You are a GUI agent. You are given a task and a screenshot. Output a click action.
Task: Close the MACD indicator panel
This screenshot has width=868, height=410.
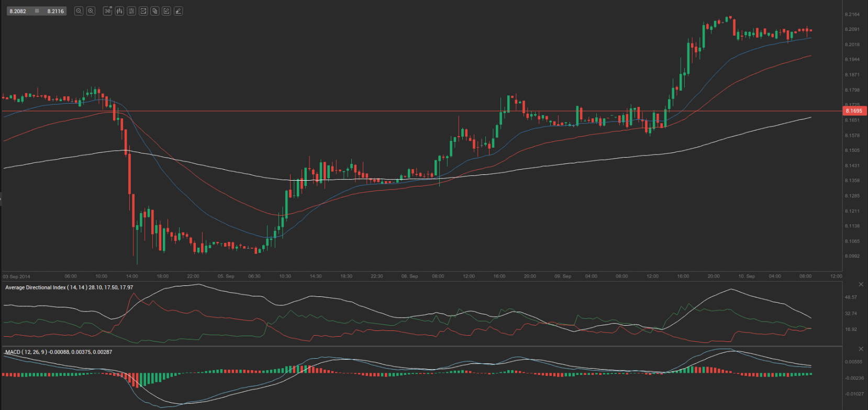pyautogui.click(x=861, y=349)
